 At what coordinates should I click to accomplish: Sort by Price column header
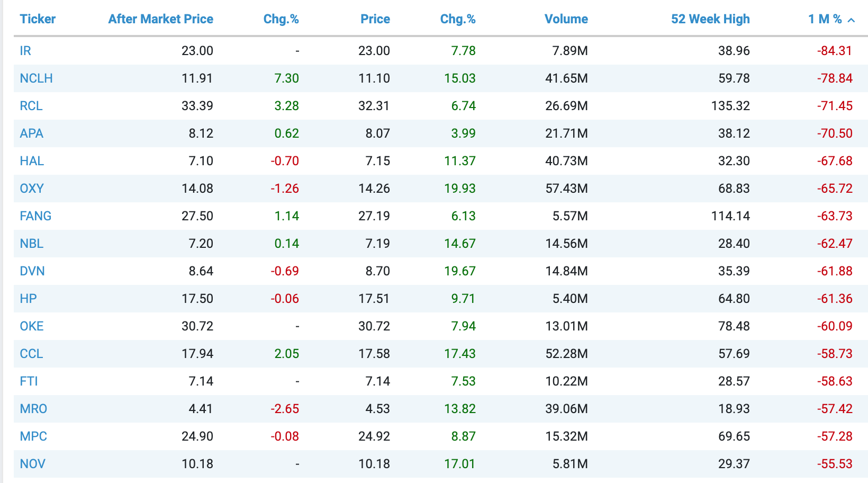pos(375,19)
